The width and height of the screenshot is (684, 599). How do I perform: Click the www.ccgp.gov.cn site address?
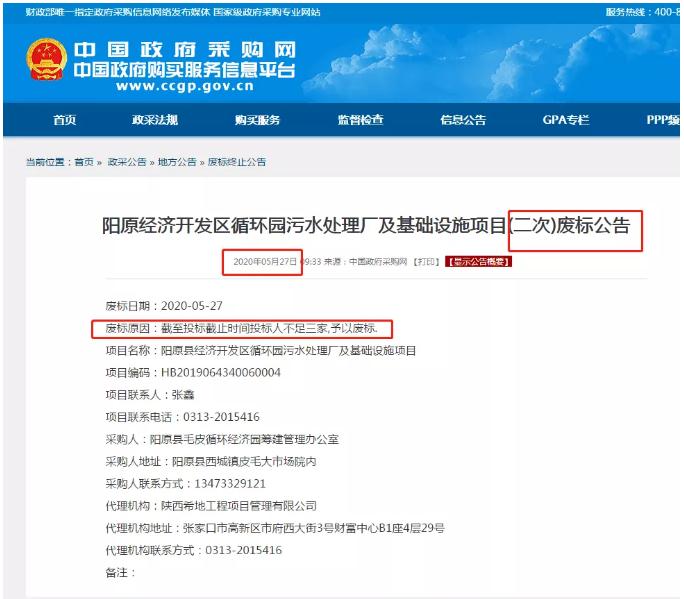pos(185,86)
